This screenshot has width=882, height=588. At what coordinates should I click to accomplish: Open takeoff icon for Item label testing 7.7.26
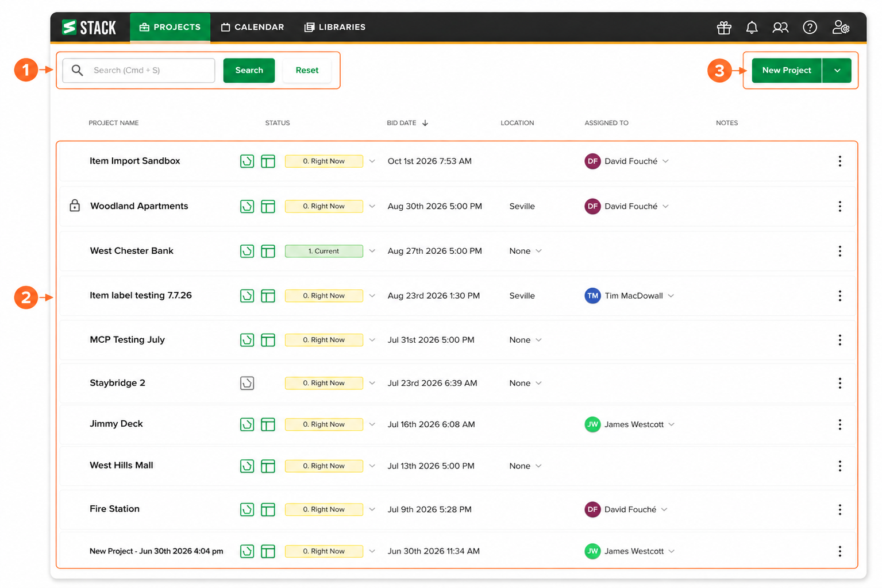pos(247,296)
